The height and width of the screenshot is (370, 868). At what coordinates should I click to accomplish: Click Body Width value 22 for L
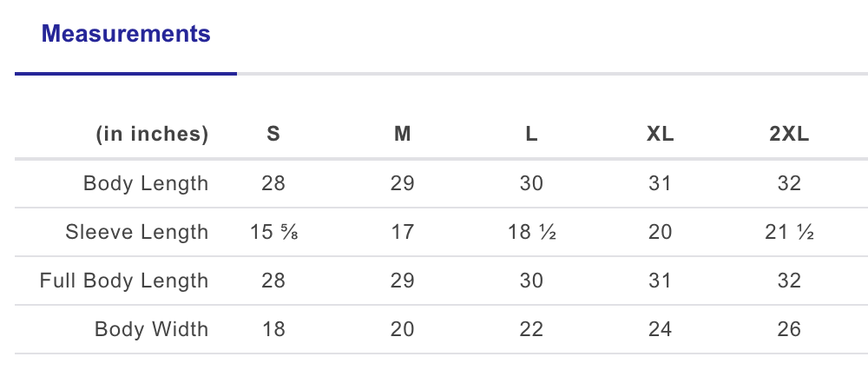[x=531, y=329]
